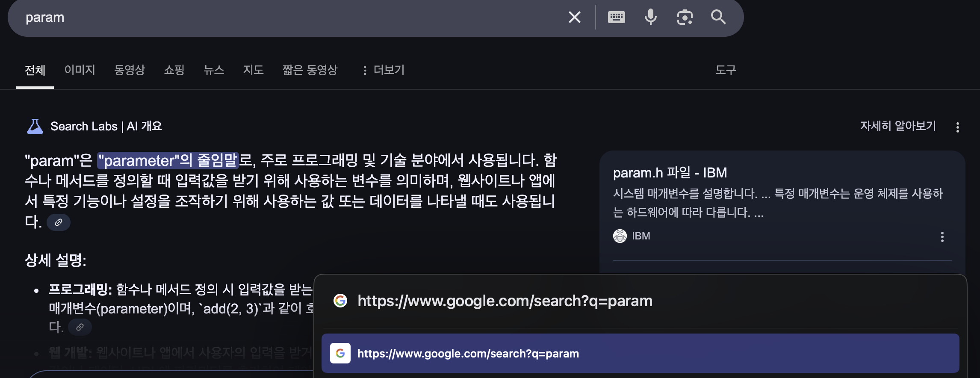
Task: Click the IBM favicon in the source card
Action: 620,236
